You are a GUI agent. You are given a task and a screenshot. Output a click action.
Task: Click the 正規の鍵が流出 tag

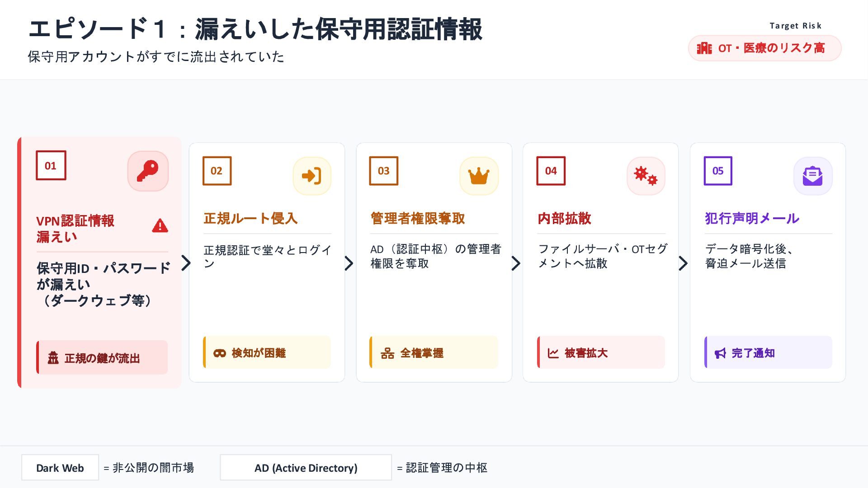pyautogui.click(x=102, y=358)
